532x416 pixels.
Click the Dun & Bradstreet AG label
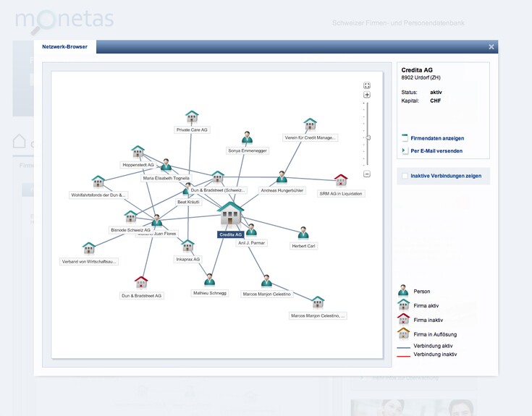click(x=141, y=296)
